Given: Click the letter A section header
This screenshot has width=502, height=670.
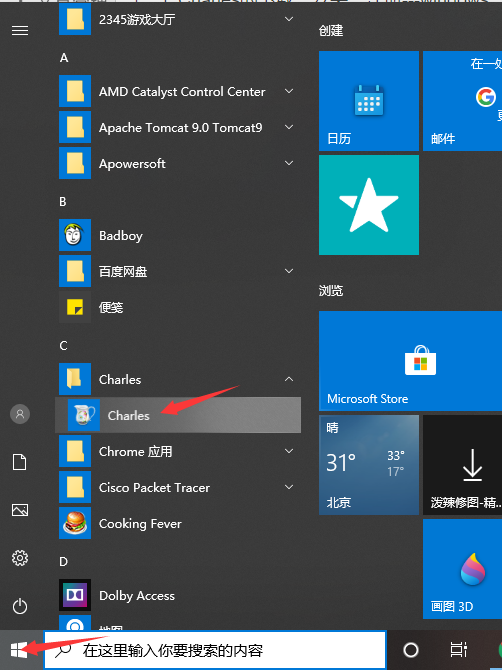Looking at the screenshot, I should [x=64, y=58].
